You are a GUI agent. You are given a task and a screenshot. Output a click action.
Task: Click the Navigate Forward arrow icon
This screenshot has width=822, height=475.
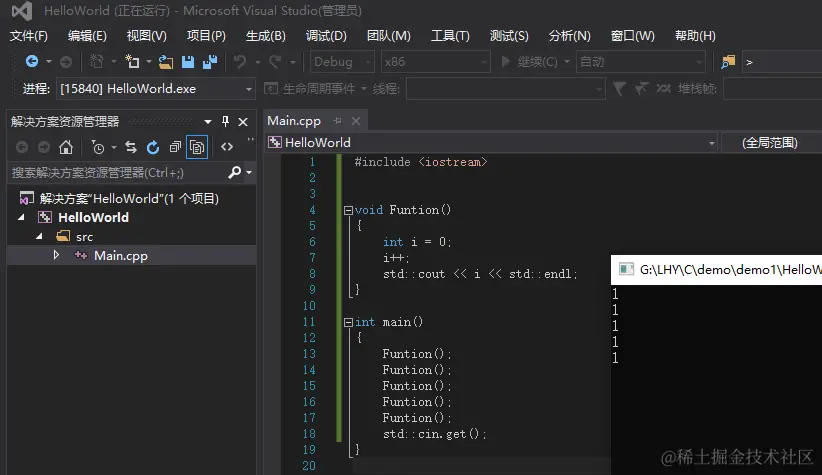[x=66, y=62]
